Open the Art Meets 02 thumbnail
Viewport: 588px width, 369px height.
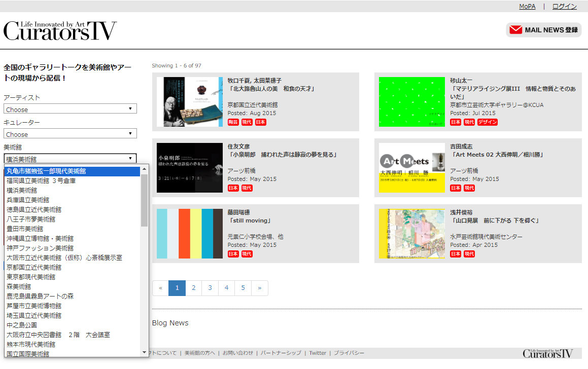click(411, 167)
